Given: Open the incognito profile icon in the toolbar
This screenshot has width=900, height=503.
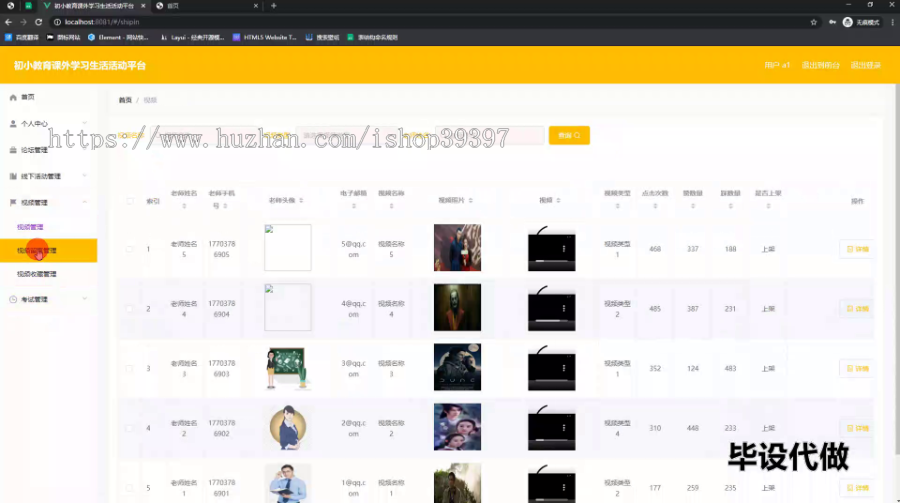Looking at the screenshot, I should [847, 22].
